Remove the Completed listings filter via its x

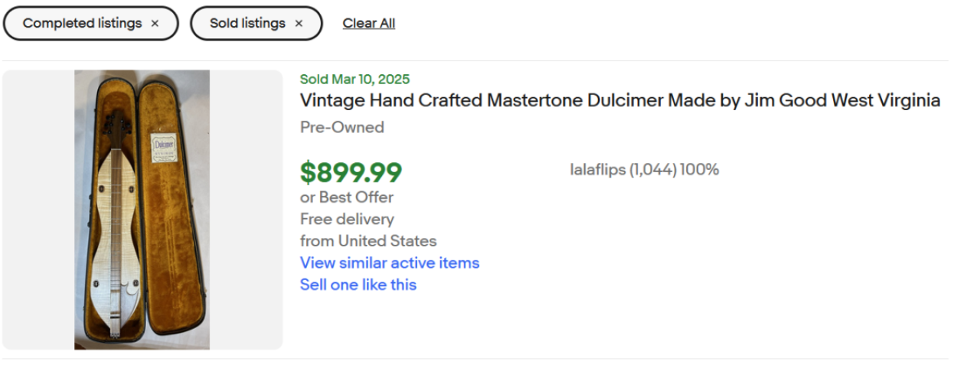pyautogui.click(x=155, y=24)
